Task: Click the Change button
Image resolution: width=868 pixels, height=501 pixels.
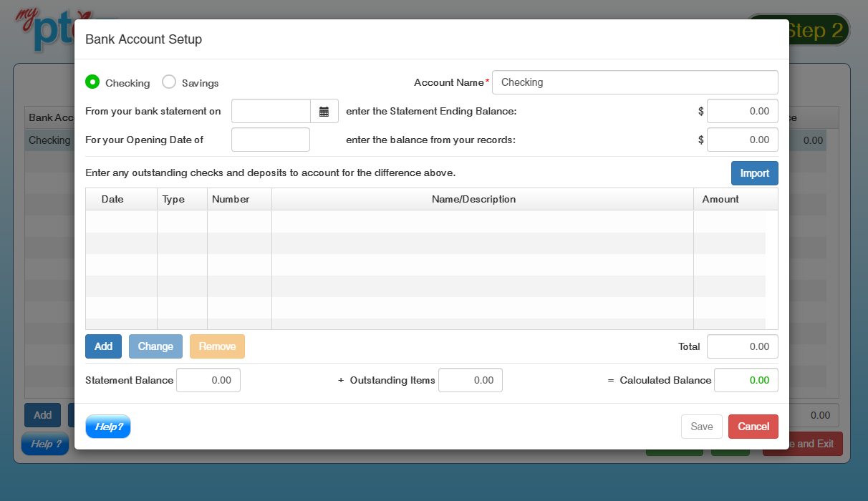Action: click(x=155, y=346)
